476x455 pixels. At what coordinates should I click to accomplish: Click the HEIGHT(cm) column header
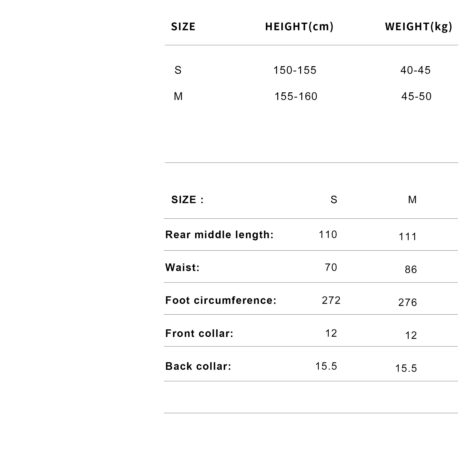tap(299, 27)
